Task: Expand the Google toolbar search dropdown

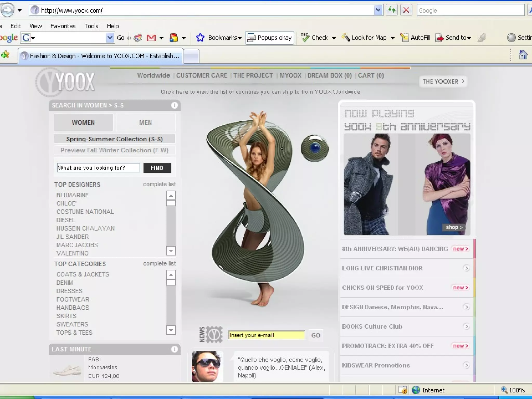Action: [110, 38]
